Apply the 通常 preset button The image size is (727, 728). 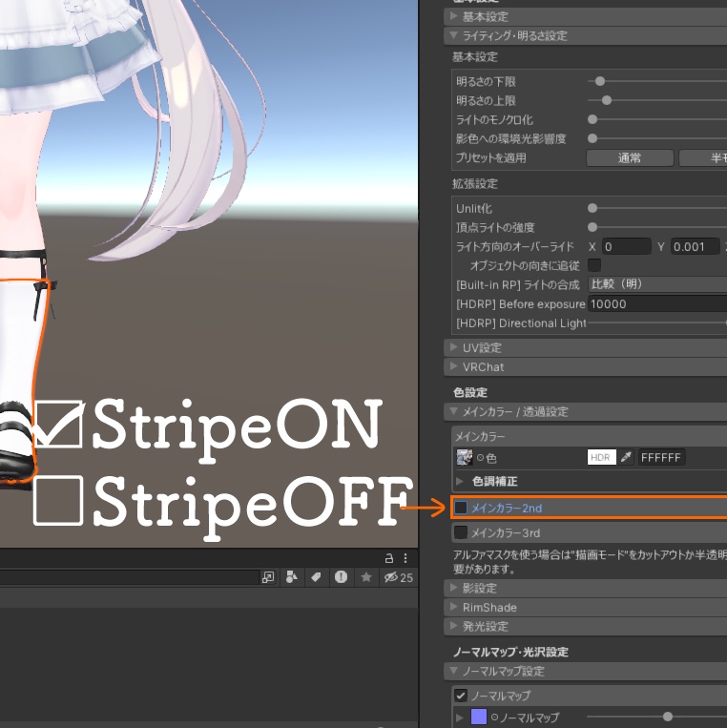click(x=630, y=157)
